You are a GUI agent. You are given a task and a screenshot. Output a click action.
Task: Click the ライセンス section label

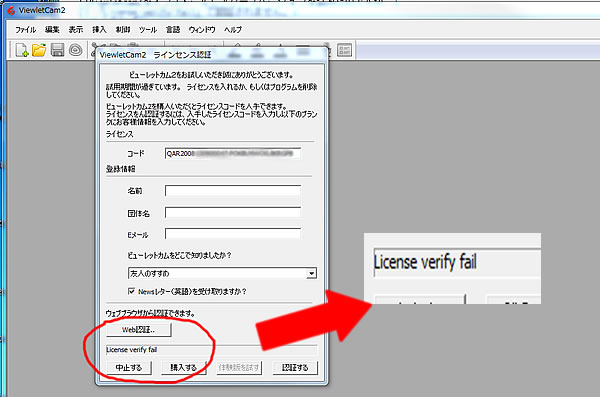(x=120, y=134)
